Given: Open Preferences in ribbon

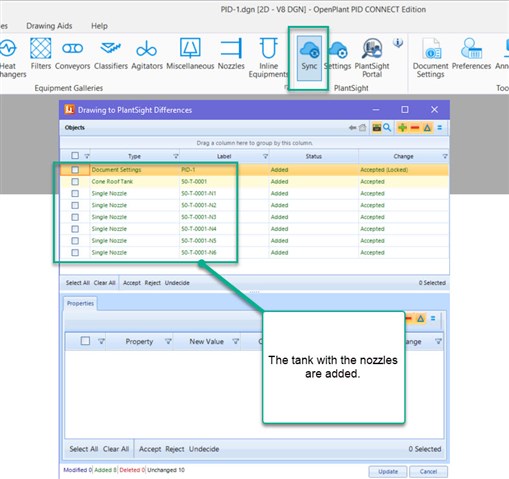Looking at the screenshot, I should point(471,54).
